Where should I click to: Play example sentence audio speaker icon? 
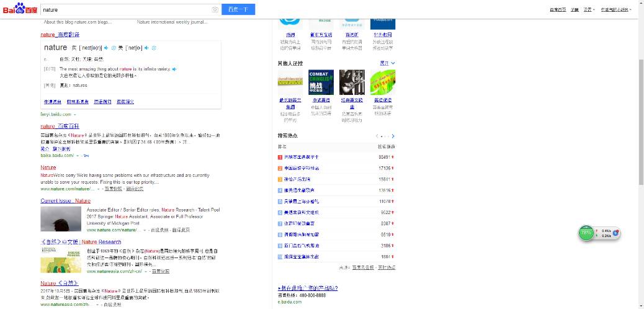(174, 69)
